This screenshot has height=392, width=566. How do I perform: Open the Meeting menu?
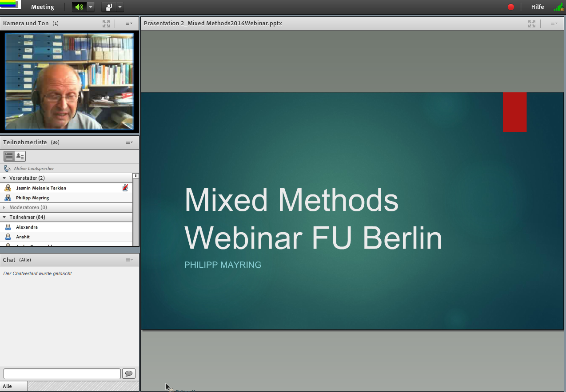[43, 7]
